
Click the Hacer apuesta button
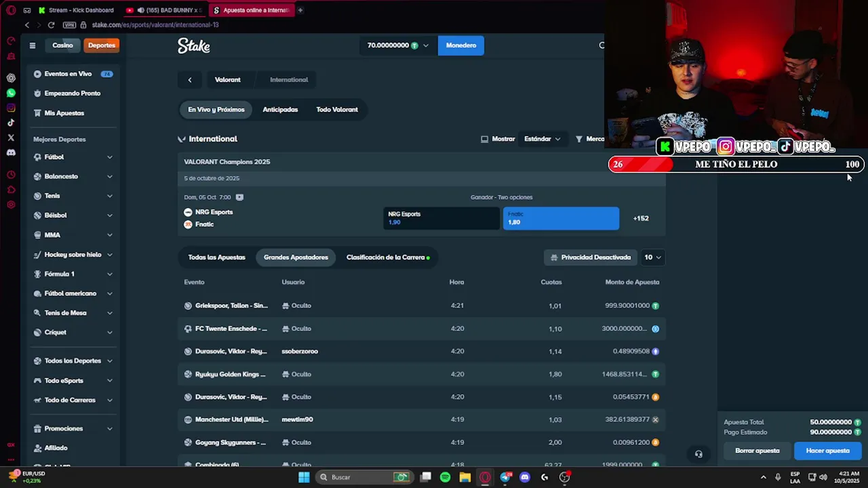tap(827, 451)
